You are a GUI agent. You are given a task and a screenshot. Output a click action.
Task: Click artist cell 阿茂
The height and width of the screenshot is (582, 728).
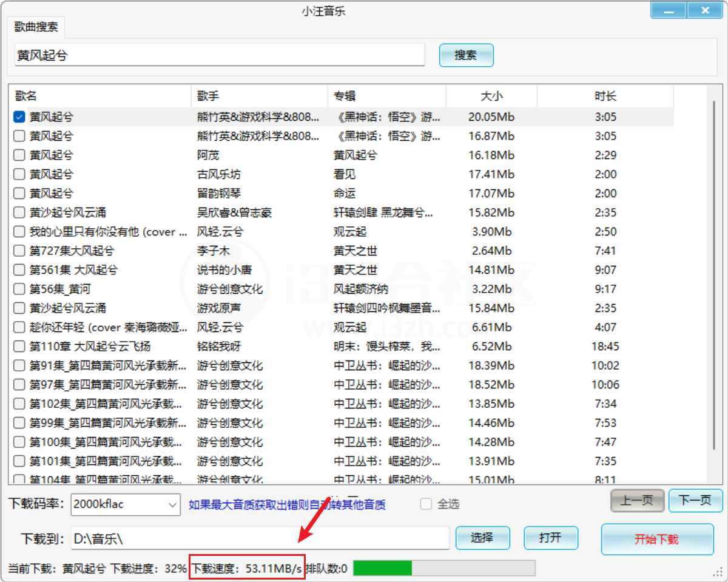pyautogui.click(x=208, y=155)
